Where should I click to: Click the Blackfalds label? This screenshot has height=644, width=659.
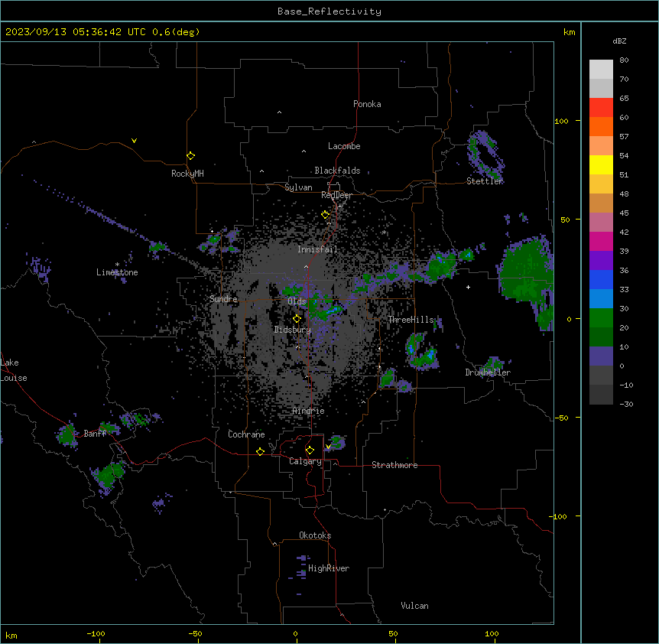(x=337, y=171)
